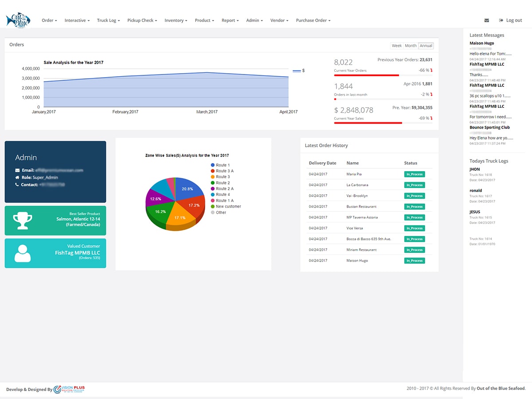The width and height of the screenshot is (532, 399).
Task: Expand the Purchase Order dropdown
Action: pyautogui.click(x=313, y=20)
